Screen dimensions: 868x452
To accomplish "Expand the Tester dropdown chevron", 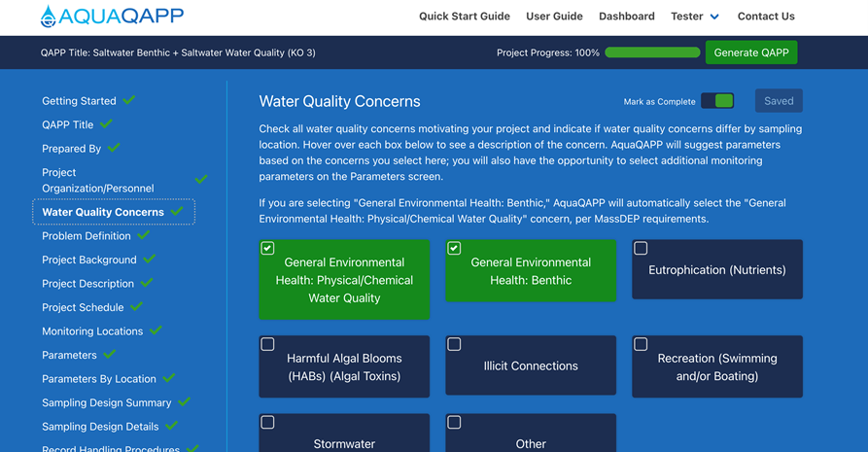I will click(x=714, y=17).
